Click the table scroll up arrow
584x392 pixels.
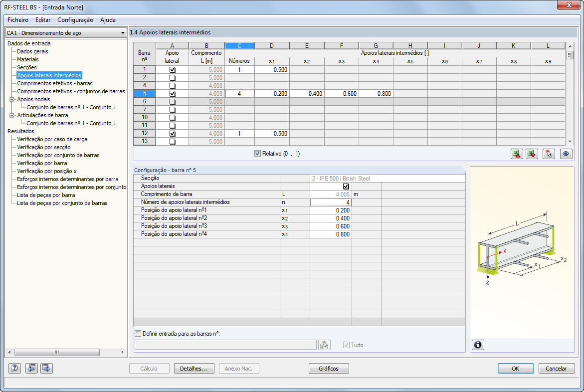(570, 46)
